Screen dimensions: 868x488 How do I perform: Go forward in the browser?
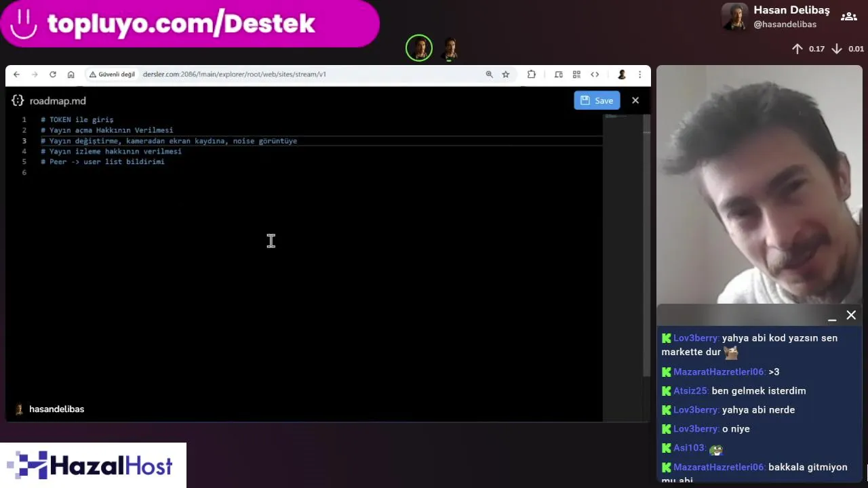click(x=35, y=75)
